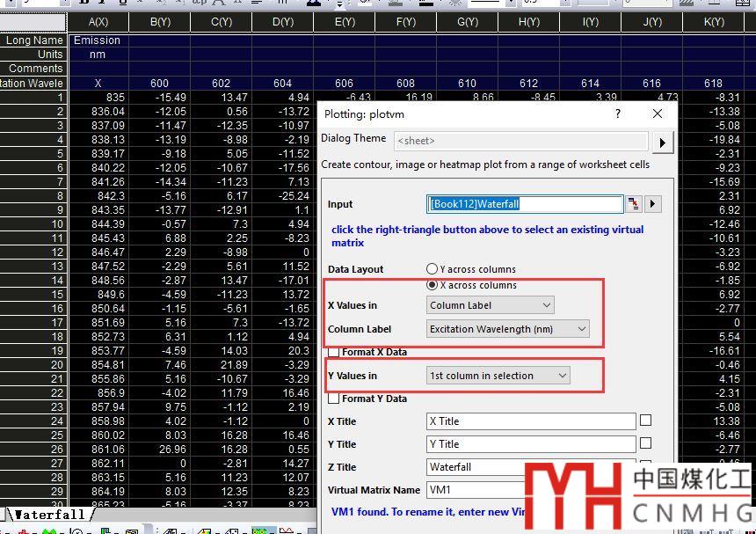The height and width of the screenshot is (534, 756).
Task: Select column header E(Y)
Action: coord(345,22)
